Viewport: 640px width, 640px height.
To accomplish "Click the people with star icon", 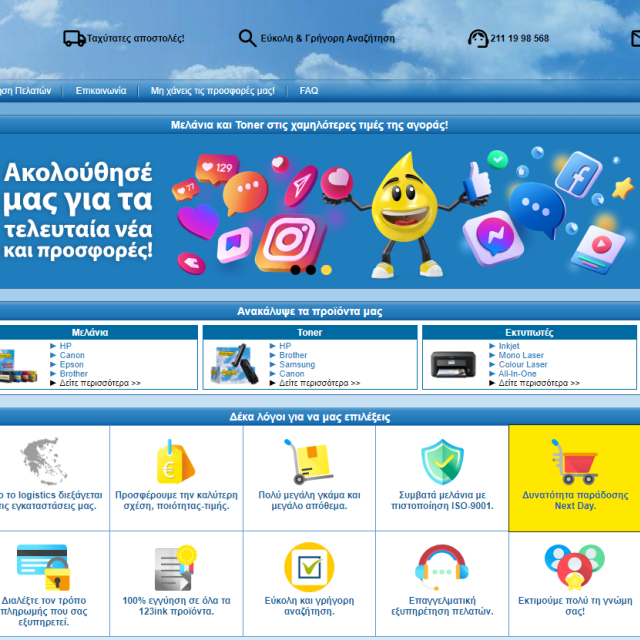I will coord(575,567).
